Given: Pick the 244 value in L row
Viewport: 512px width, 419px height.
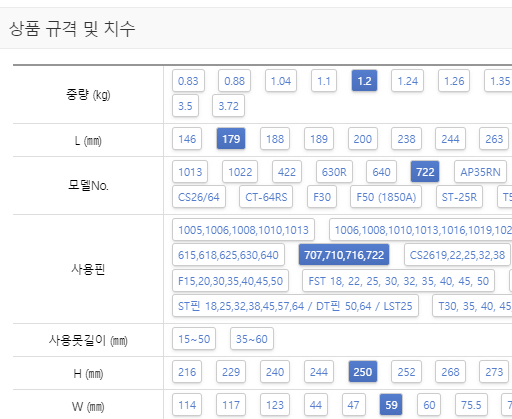Looking at the screenshot, I should pos(450,139).
